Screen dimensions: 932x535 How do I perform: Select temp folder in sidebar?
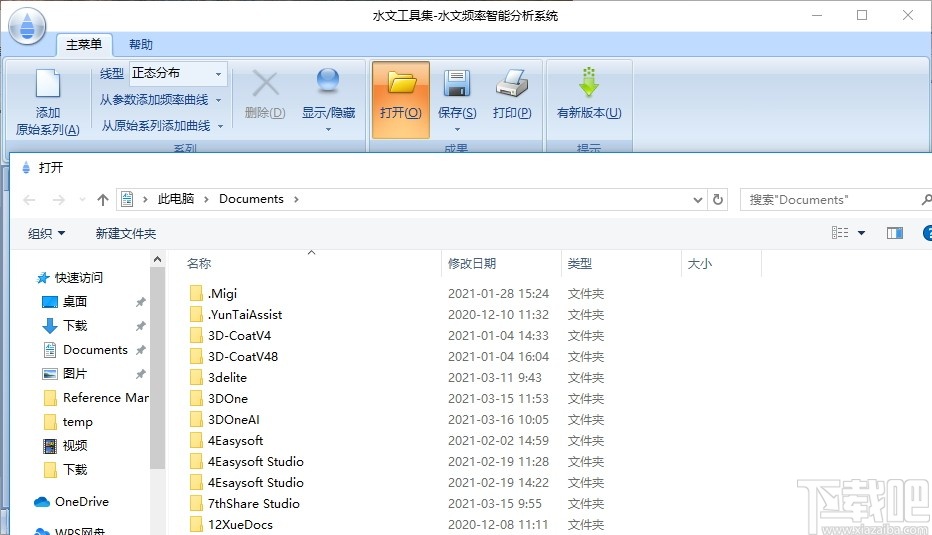pyautogui.click(x=68, y=422)
